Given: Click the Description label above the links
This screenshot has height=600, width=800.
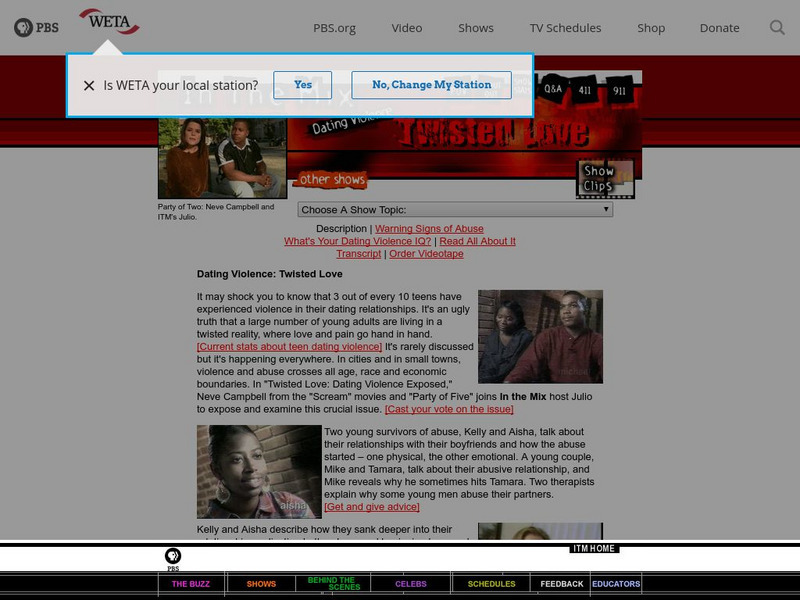Looking at the screenshot, I should [341, 229].
